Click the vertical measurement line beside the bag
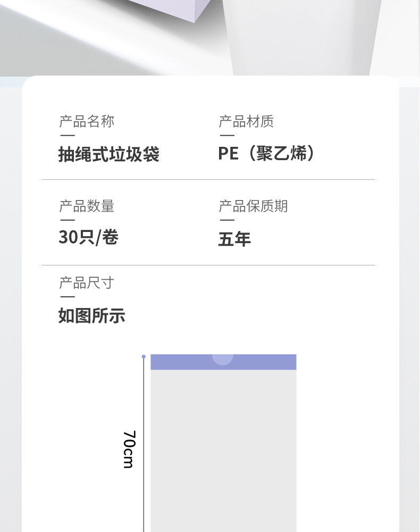The width and height of the screenshot is (420, 532). pos(144,445)
